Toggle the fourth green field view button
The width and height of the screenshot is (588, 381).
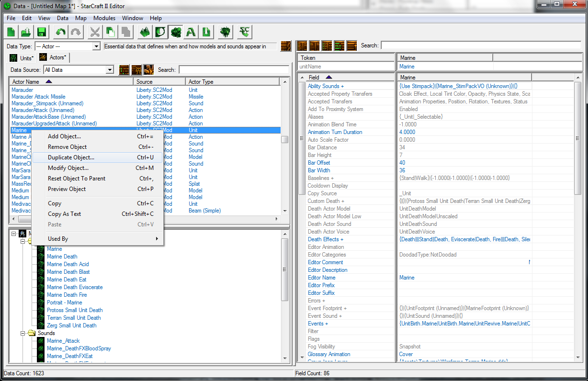[x=339, y=45]
